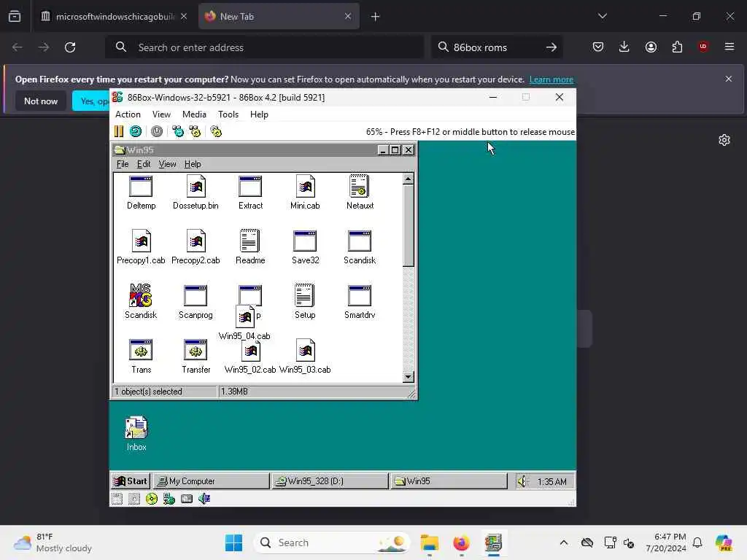Screen dimensions: 747x560
Task: Expand the Firefox list all tabs chevron
Action: [x=602, y=16]
